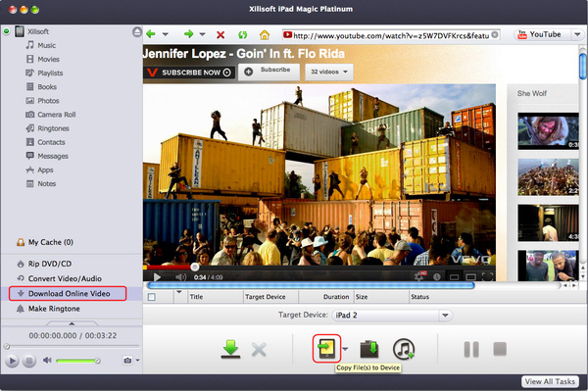Clear the URL address field

click(x=495, y=35)
